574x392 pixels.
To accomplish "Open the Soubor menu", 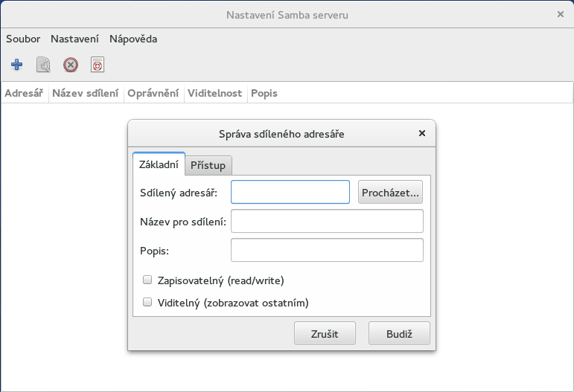I will [23, 39].
